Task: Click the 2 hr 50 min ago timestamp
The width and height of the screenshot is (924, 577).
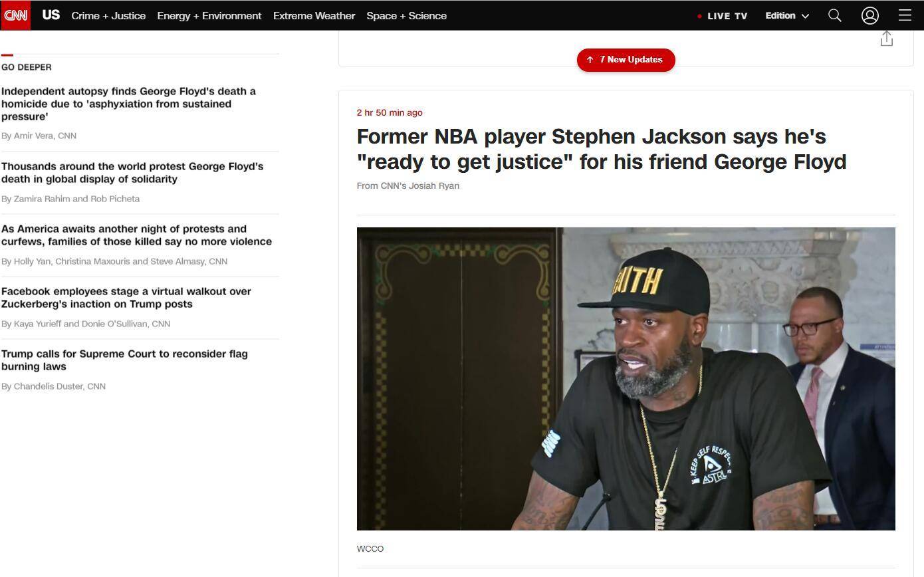Action: (x=390, y=112)
